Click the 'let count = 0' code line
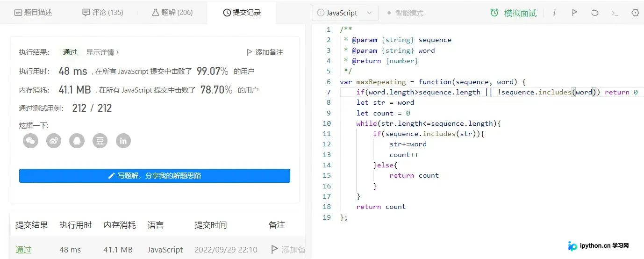 pyautogui.click(x=383, y=113)
